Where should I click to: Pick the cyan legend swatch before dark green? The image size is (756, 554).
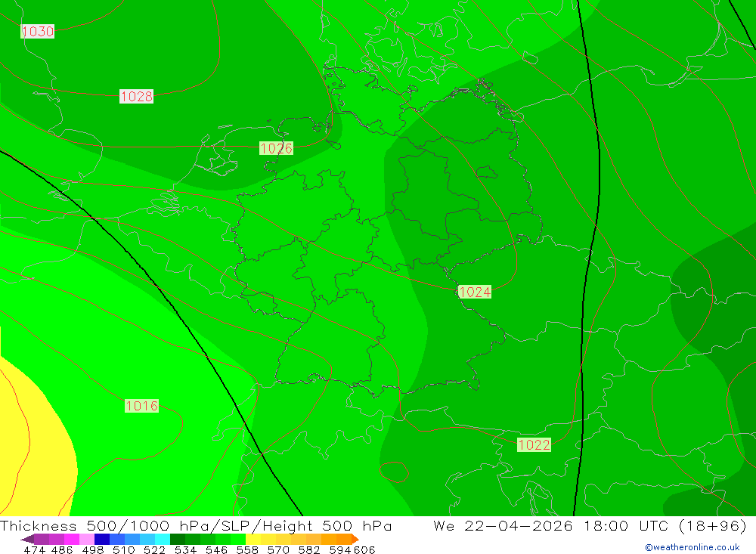point(162,539)
